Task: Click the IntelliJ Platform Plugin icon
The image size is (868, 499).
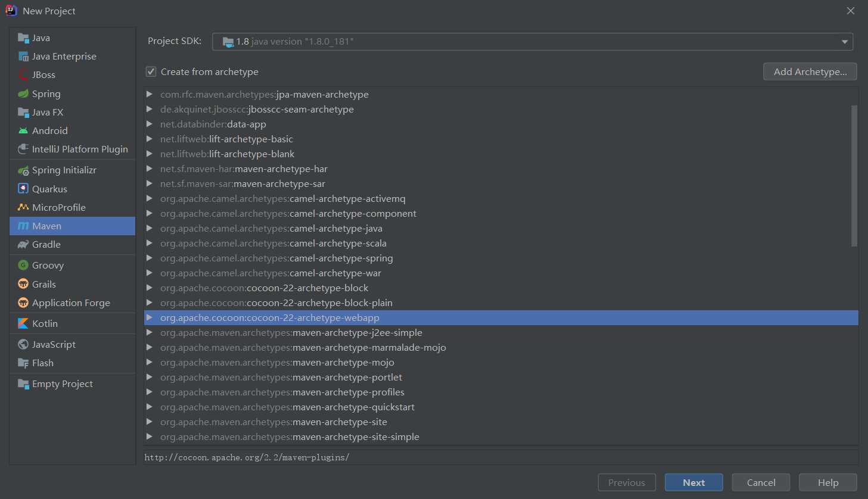Action: (23, 149)
